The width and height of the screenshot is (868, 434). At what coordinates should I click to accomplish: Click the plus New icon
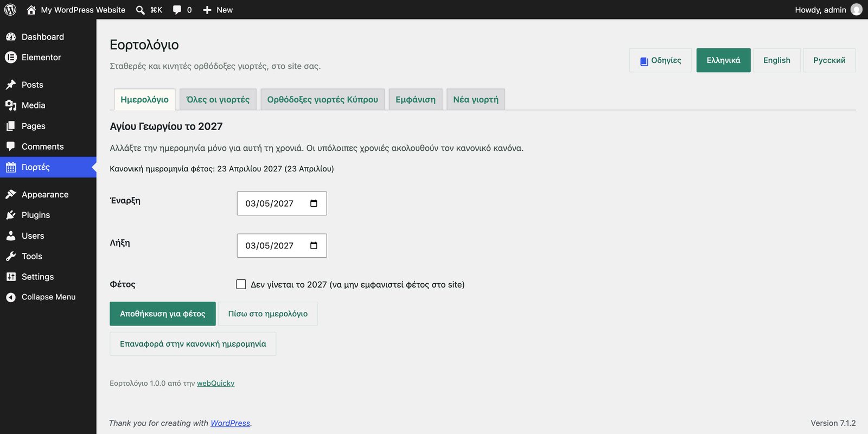point(207,10)
